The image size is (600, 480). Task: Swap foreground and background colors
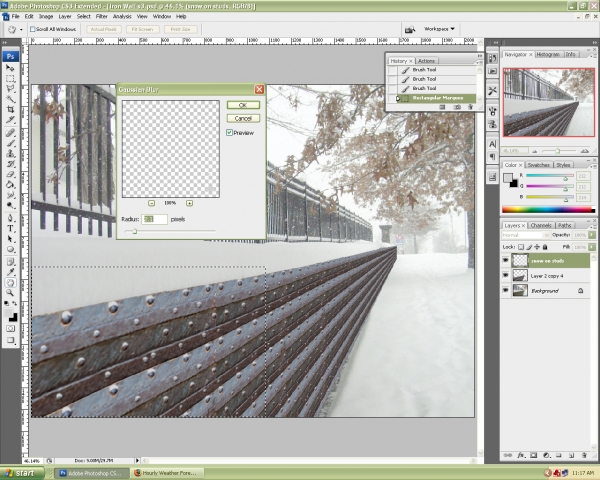pos(14,303)
